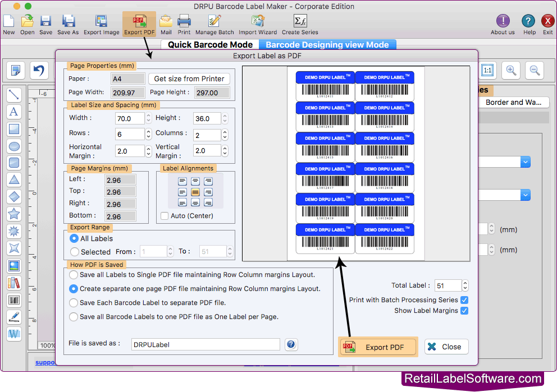Image resolution: width=557 pixels, height=392 pixels.
Task: Choose Save Each Barcode Label to separate PDF file
Action: (x=74, y=303)
